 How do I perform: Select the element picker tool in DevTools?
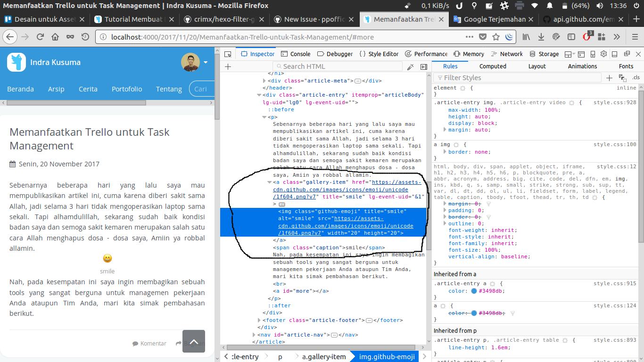pos(227,54)
